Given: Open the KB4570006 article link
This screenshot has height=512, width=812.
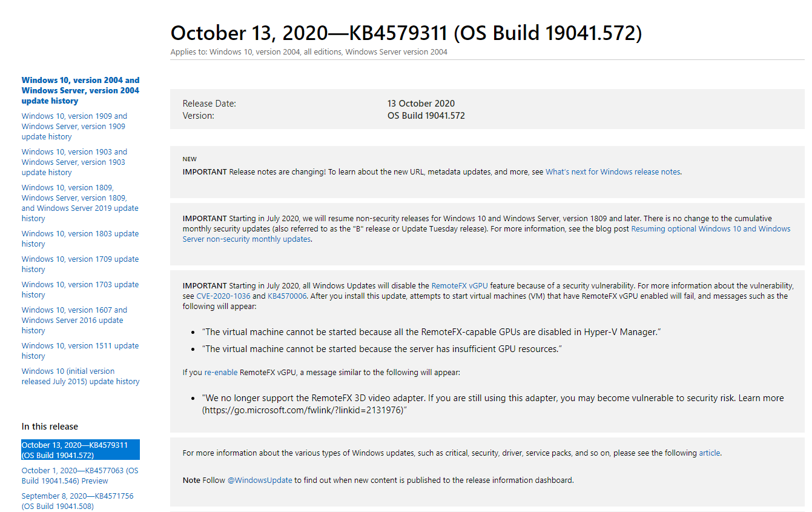Looking at the screenshot, I should point(287,296).
